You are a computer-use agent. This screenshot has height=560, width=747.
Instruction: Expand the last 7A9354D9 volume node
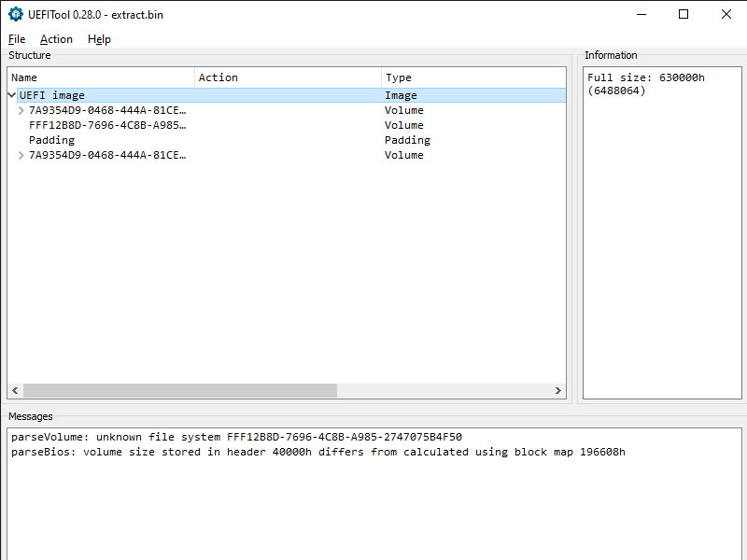[x=21, y=155]
